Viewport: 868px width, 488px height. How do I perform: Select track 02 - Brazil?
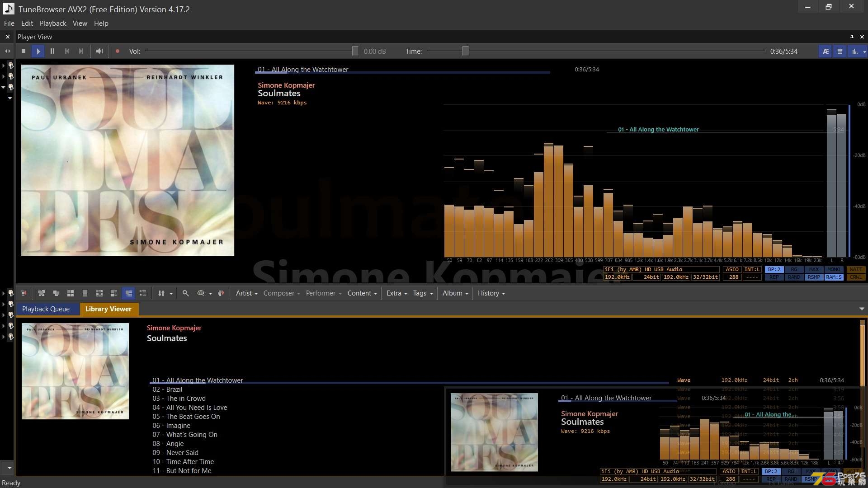(167, 389)
